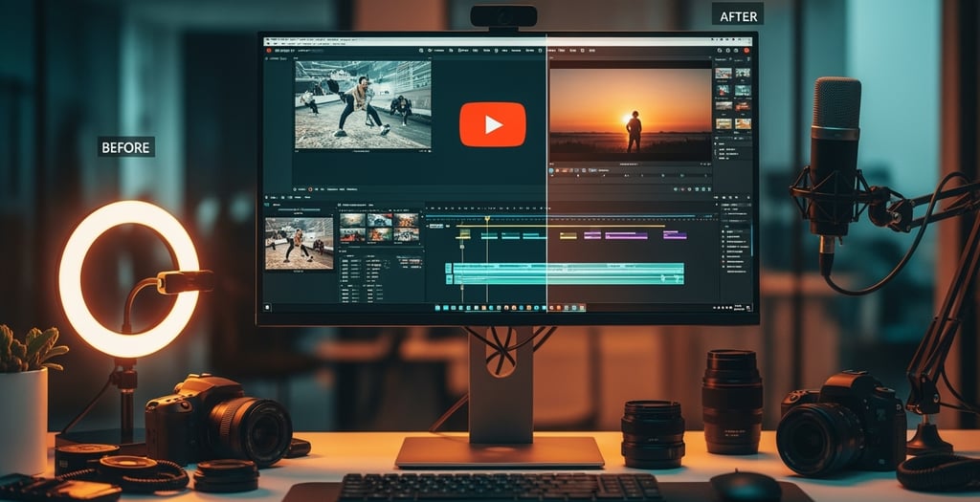Click the magnifier search icon in top toolbar

click(x=421, y=50)
